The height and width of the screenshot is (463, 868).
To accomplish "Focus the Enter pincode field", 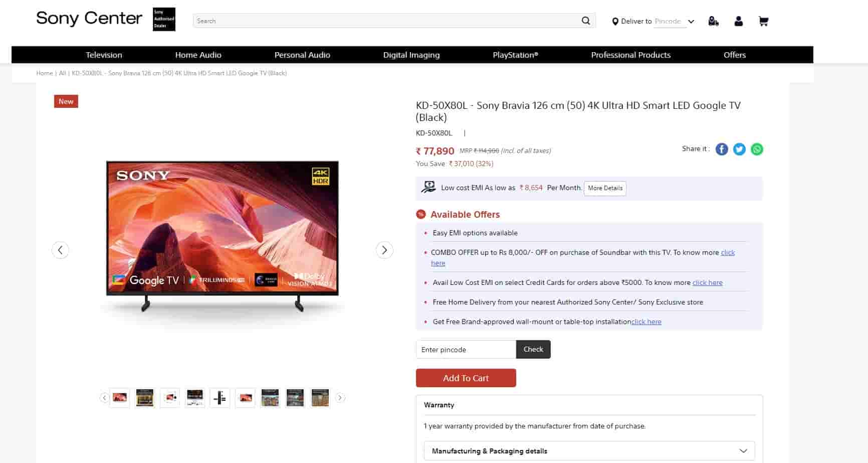I will tap(466, 350).
